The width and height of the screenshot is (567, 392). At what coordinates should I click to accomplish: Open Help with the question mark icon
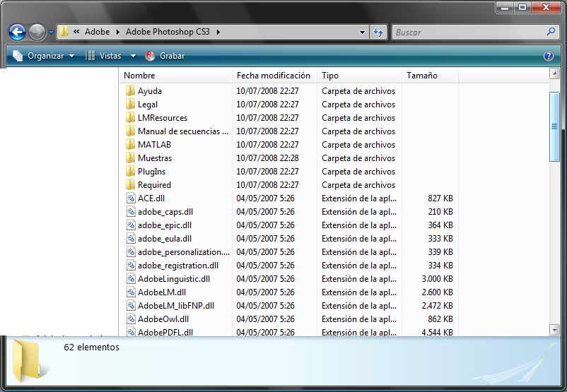[548, 56]
